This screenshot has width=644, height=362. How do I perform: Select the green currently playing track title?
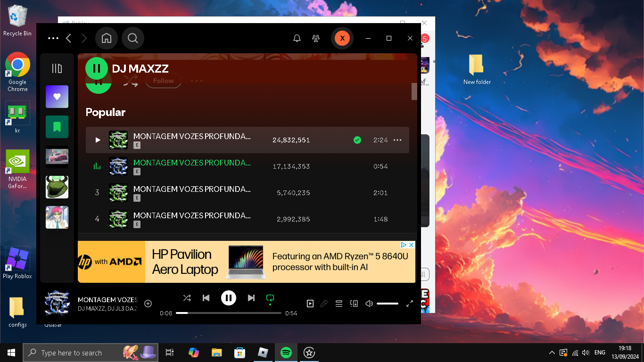pos(192,163)
